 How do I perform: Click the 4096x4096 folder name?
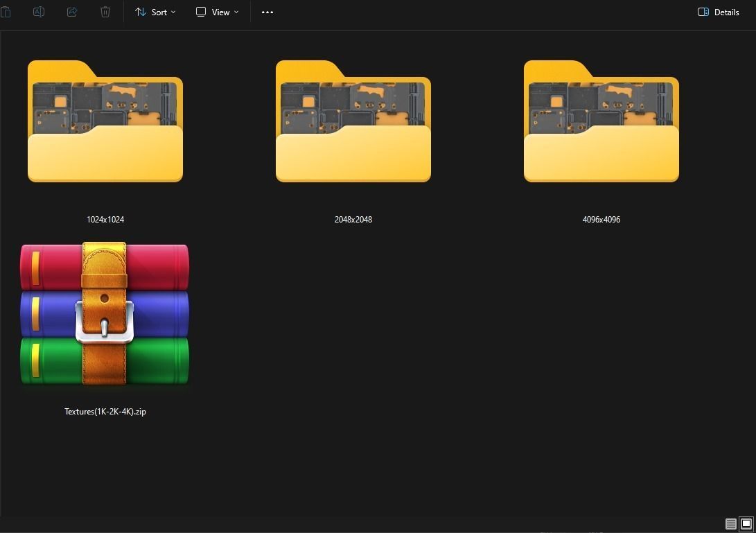(x=601, y=220)
